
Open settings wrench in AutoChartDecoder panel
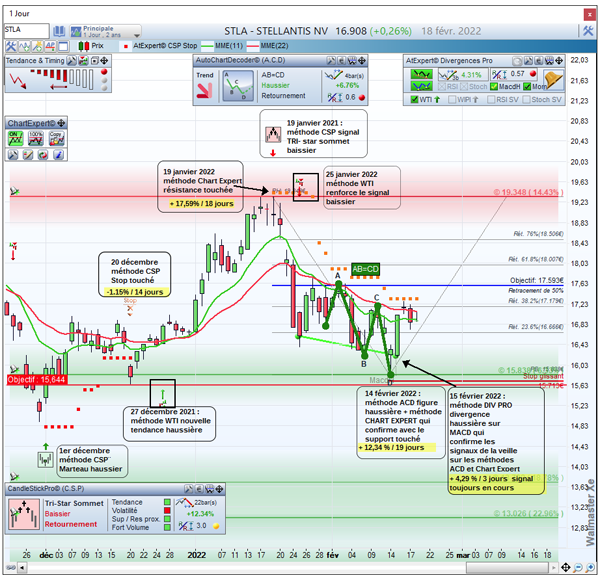coord(331,60)
